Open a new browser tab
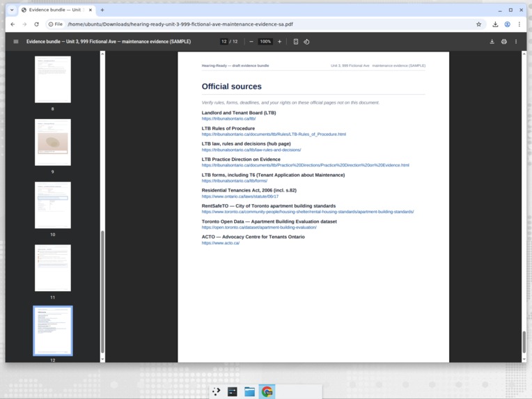Image resolution: width=532 pixels, height=399 pixels. tap(102, 10)
